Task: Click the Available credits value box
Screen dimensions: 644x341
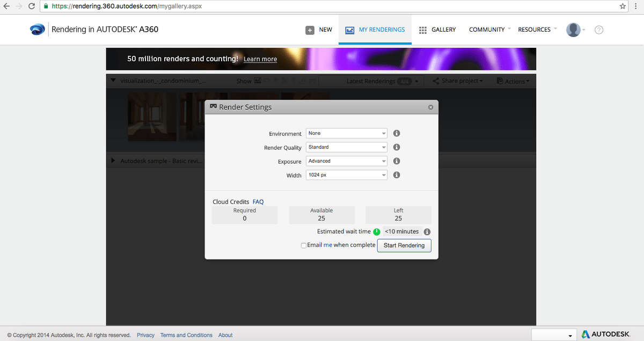Action: 321,215
